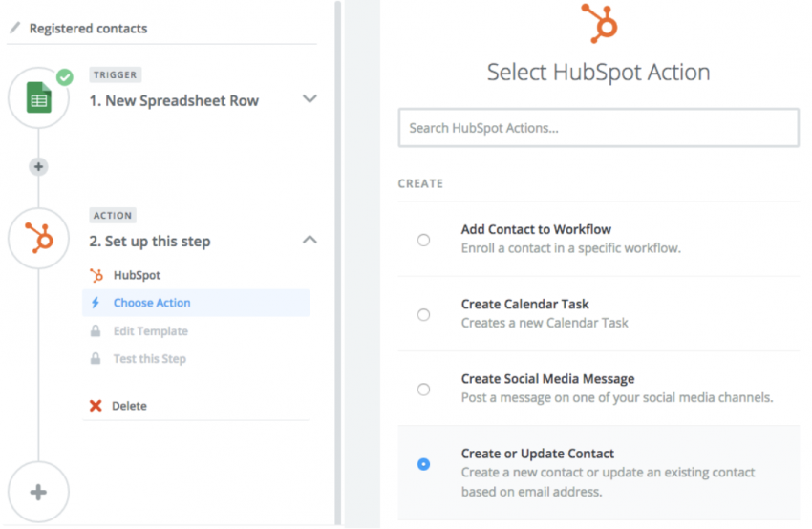The height and width of the screenshot is (529, 812).
Task: Expand the New Spreadsheet Row trigger chevron
Action: point(310,99)
